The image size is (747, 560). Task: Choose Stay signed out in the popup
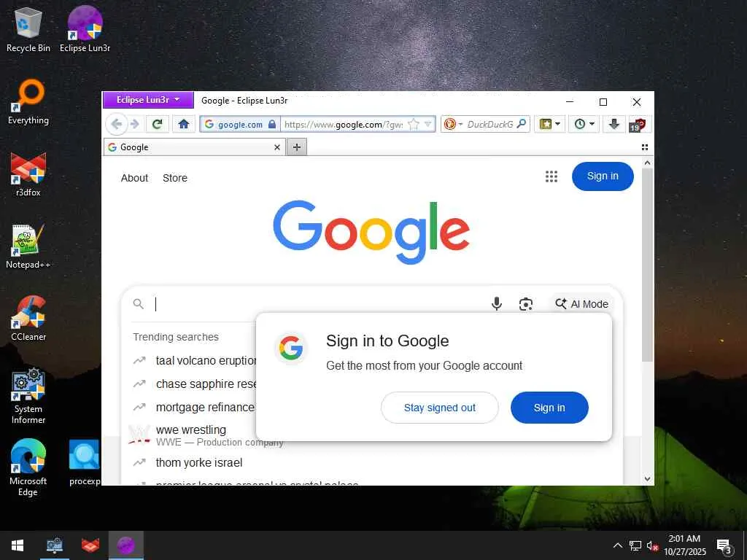pos(440,408)
